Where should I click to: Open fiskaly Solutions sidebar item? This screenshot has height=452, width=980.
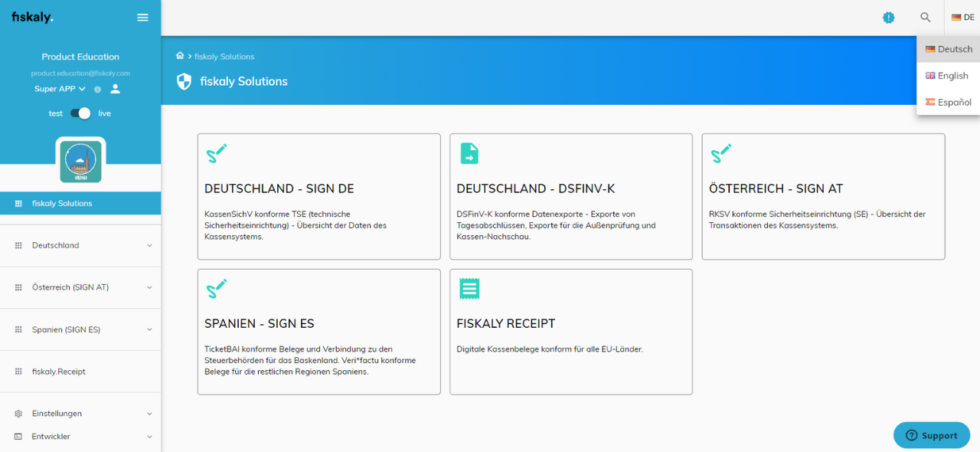[x=80, y=203]
